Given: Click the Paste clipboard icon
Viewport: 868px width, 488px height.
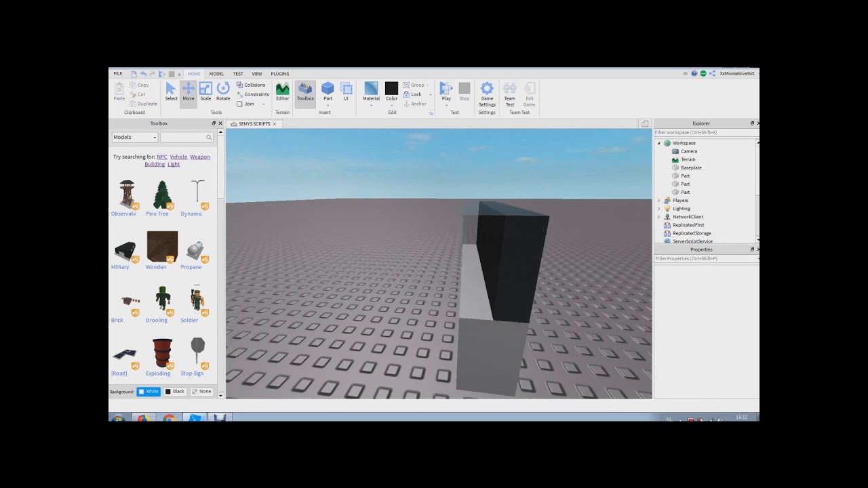Looking at the screenshot, I should (x=119, y=91).
